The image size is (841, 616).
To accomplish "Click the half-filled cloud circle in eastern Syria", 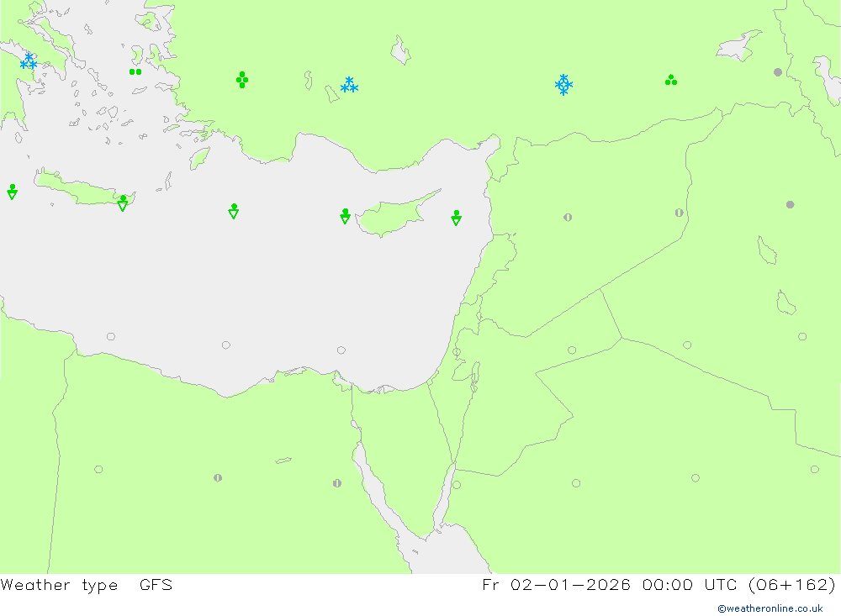I will coord(679,213).
